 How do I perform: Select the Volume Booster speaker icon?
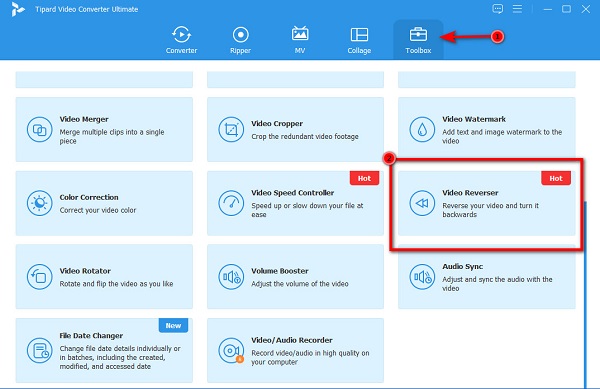coord(231,277)
